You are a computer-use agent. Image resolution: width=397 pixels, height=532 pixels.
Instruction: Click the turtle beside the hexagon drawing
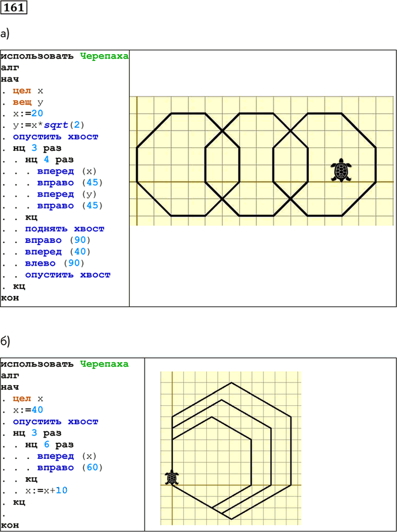click(x=172, y=477)
